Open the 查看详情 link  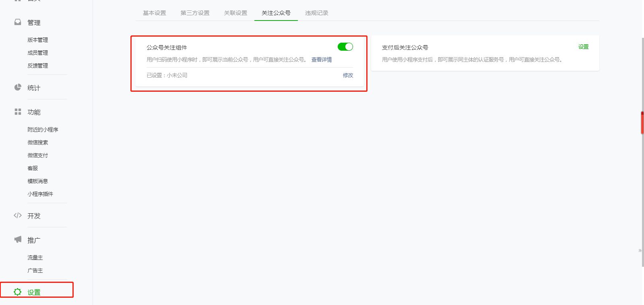pyautogui.click(x=321, y=60)
